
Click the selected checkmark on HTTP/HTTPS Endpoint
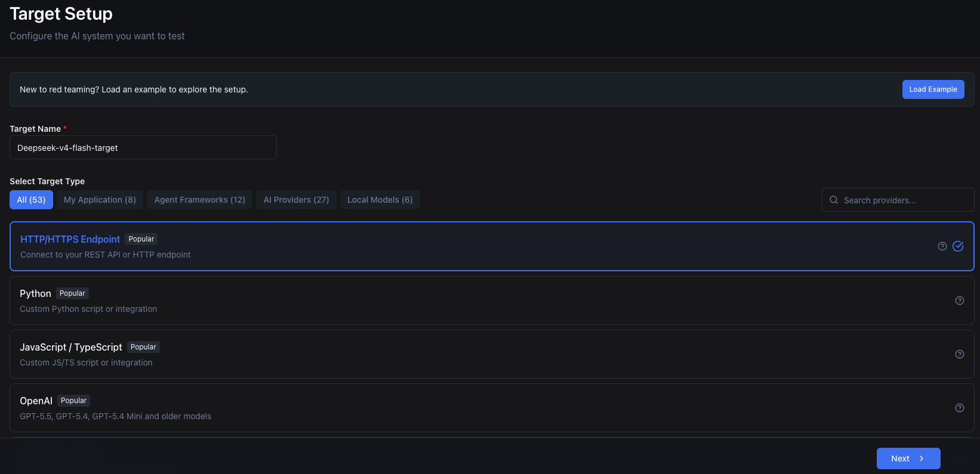pyautogui.click(x=958, y=246)
